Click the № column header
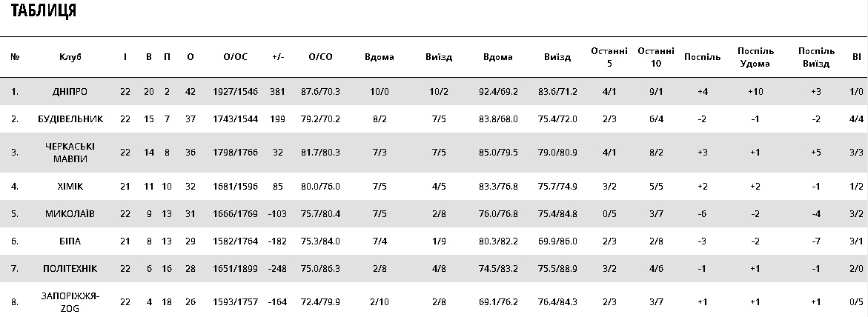Image resolution: width=868 pixels, height=317 pixels. (x=15, y=57)
